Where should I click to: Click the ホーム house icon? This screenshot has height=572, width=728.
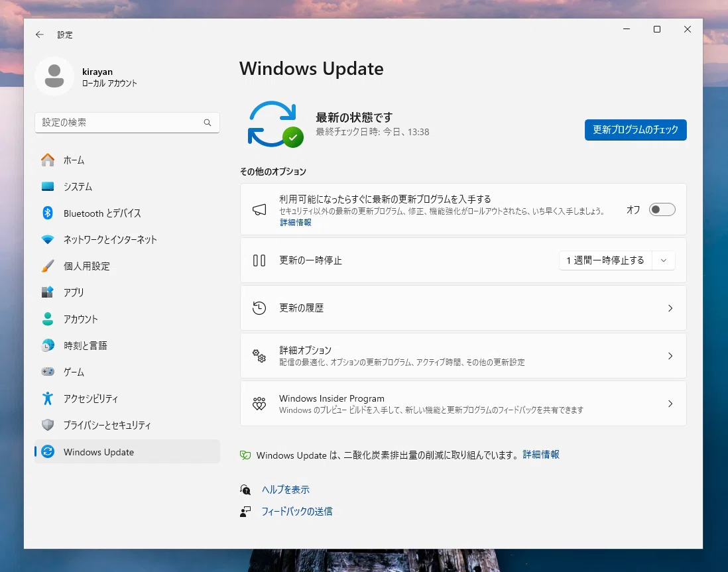(x=48, y=160)
